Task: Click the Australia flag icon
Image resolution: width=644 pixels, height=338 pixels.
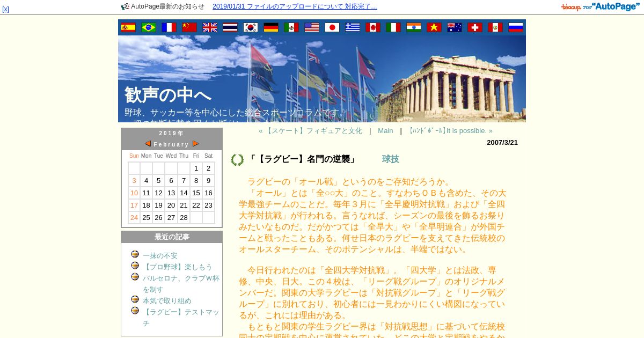Action: [x=455, y=27]
